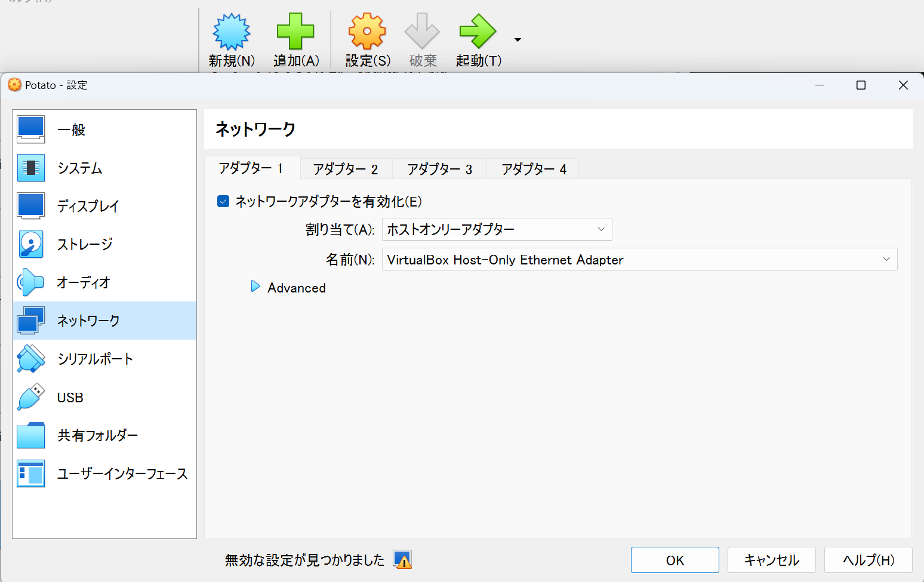Viewport: 924px width, 582px height.
Task: Click the 新規(N) new machine icon
Action: click(x=232, y=32)
